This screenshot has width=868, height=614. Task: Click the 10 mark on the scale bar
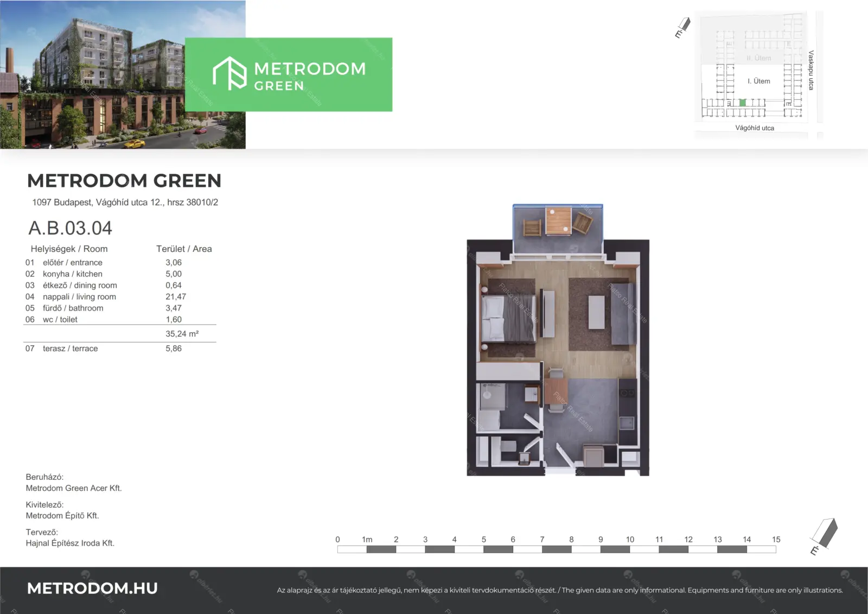[x=630, y=540]
